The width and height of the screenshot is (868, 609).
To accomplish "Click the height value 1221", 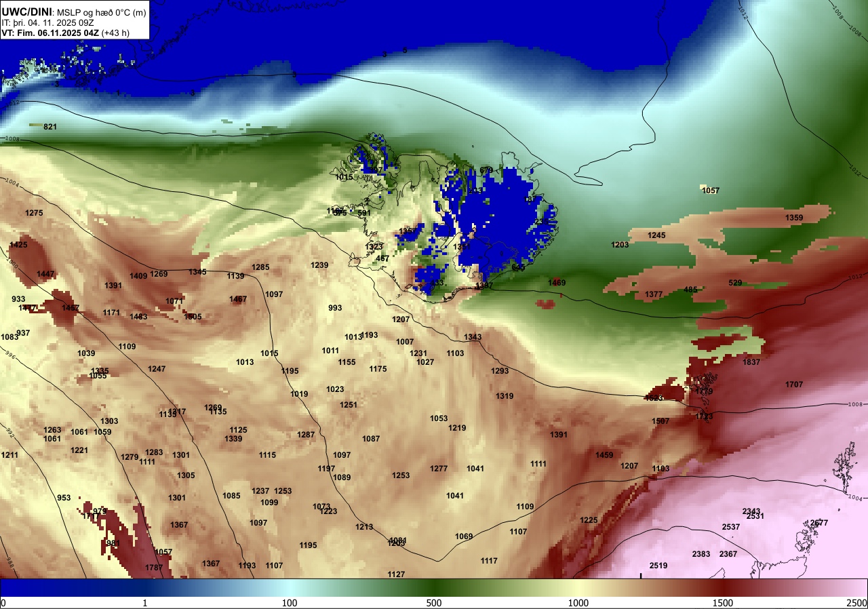I will click(79, 450).
